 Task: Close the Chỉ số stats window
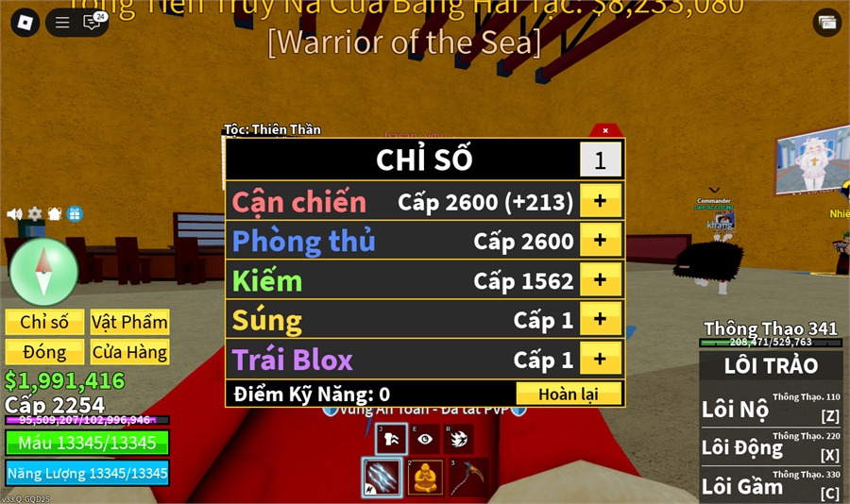coord(605,130)
